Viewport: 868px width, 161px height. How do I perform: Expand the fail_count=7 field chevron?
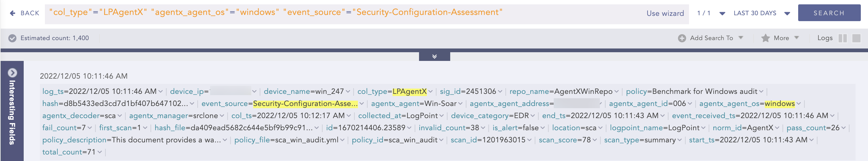click(x=89, y=128)
